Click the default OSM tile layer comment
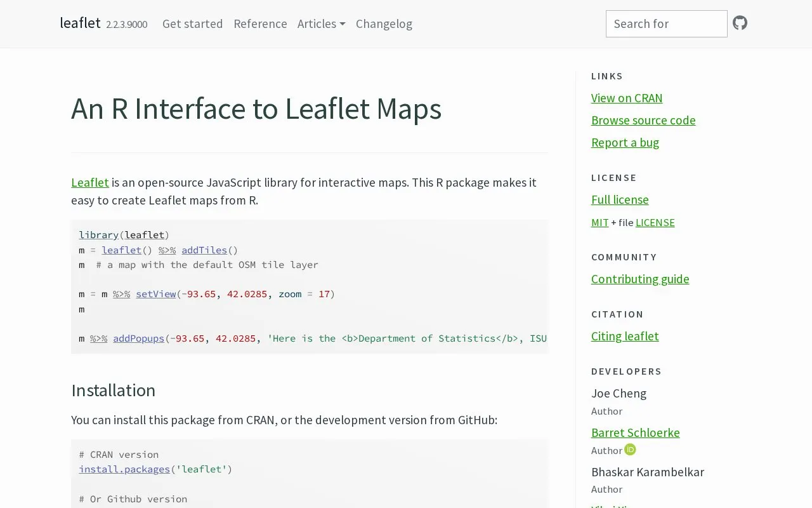This screenshot has height=508, width=812. 207,265
